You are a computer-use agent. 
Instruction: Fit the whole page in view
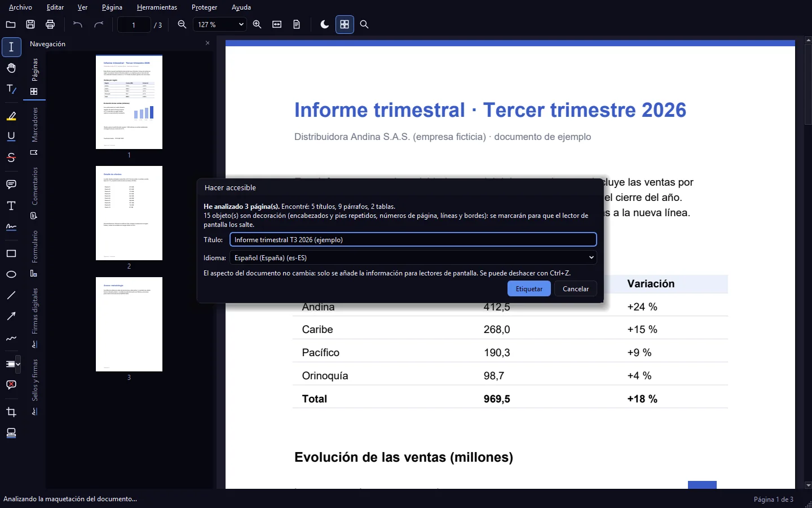click(297, 24)
